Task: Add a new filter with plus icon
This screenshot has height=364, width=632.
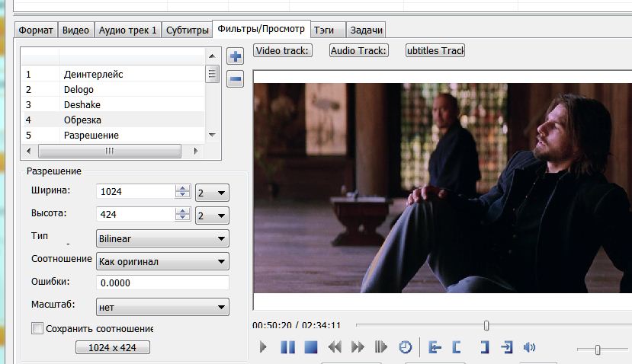Action: (x=236, y=56)
